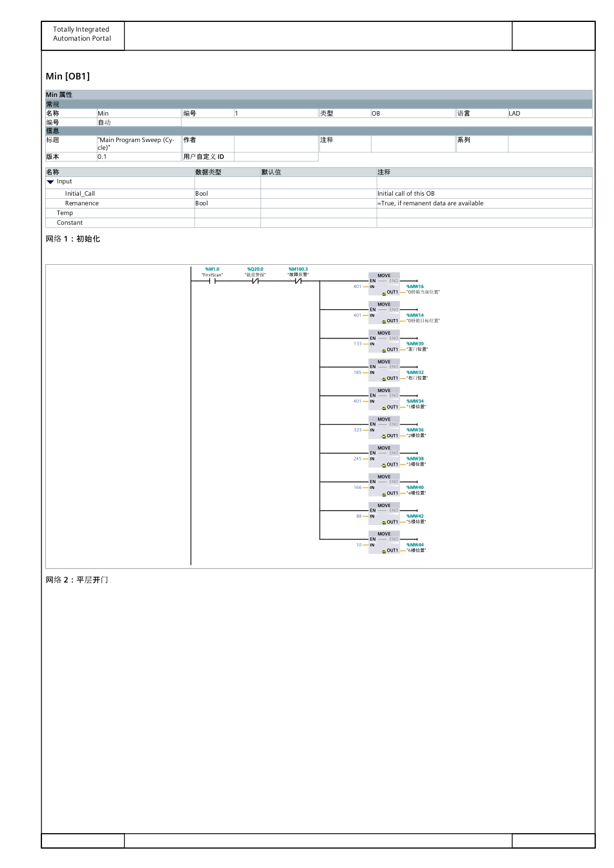Click the Network 1 title header
The width and height of the screenshot is (614, 868).
tap(73, 239)
